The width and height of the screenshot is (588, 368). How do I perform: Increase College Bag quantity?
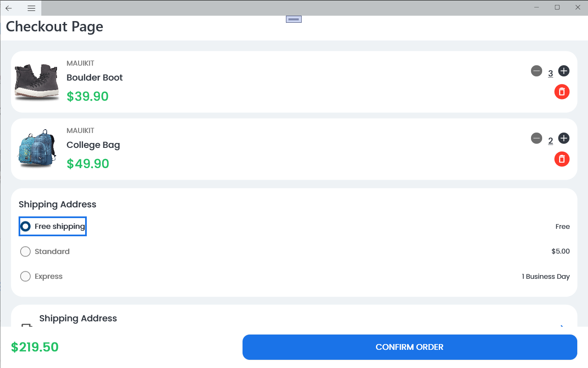coord(564,138)
